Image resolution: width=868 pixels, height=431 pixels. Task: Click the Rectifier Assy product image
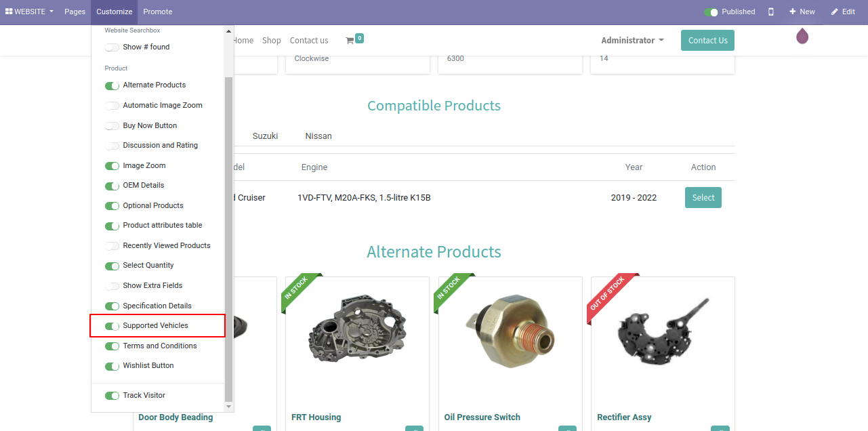pyautogui.click(x=663, y=330)
